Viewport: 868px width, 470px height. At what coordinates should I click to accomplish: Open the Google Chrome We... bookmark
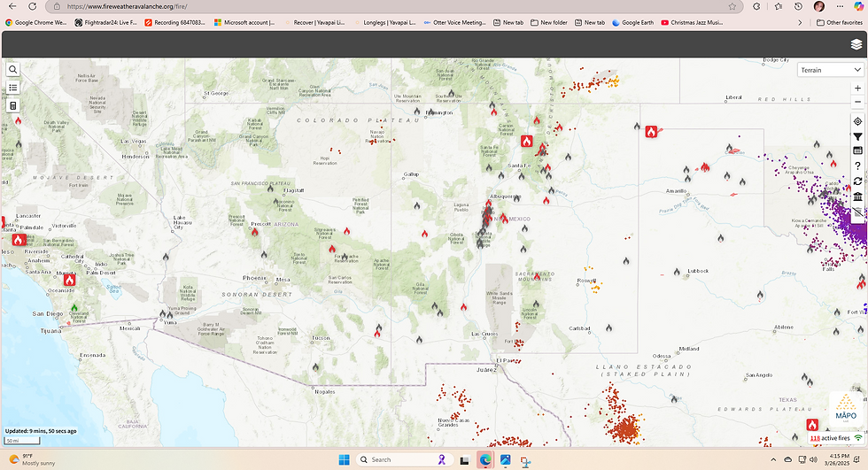click(36, 23)
